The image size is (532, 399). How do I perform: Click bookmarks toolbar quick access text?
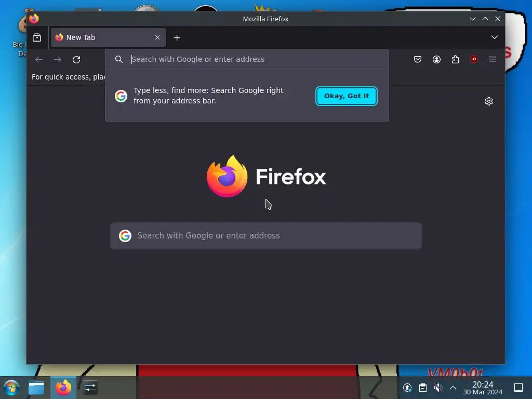click(x=68, y=77)
